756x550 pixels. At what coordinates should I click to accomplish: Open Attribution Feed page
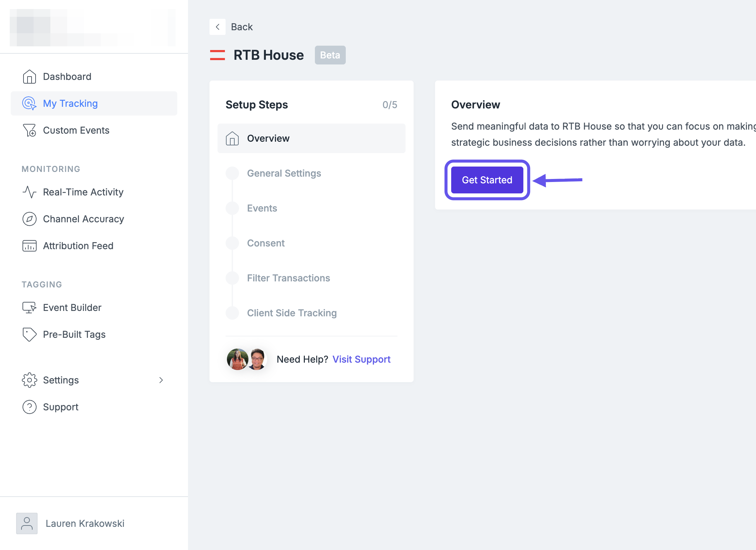(94, 246)
